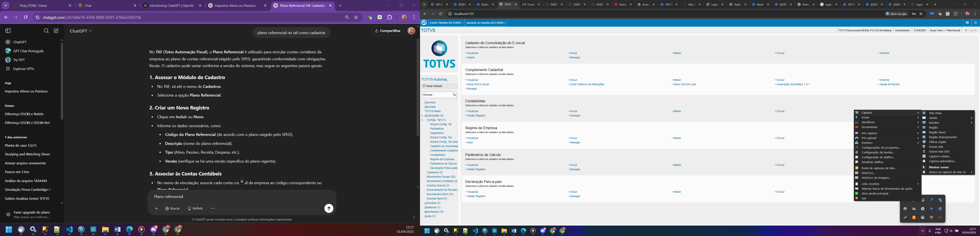Open the three-dots more tools button
Image resolution: width=980 pixels, height=236 pixels.
pyautogui.click(x=213, y=208)
